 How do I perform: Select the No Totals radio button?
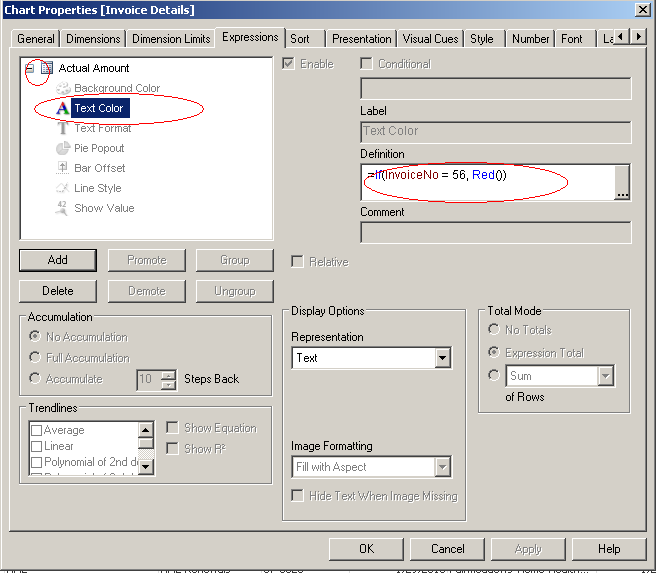point(494,330)
